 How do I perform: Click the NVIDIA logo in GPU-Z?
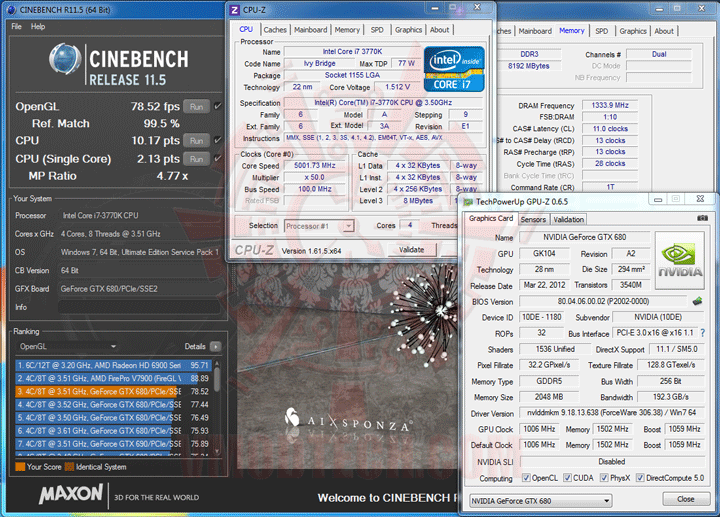pos(680,261)
